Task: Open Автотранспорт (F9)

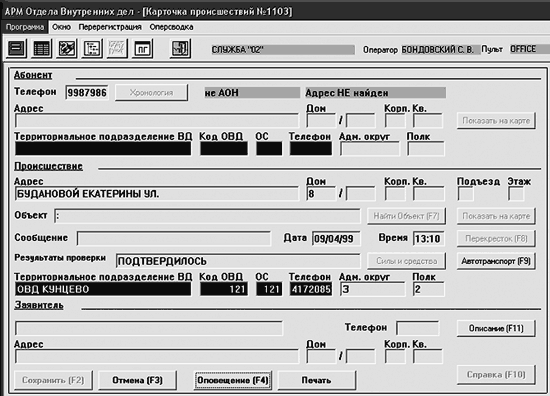Action: click(x=496, y=261)
